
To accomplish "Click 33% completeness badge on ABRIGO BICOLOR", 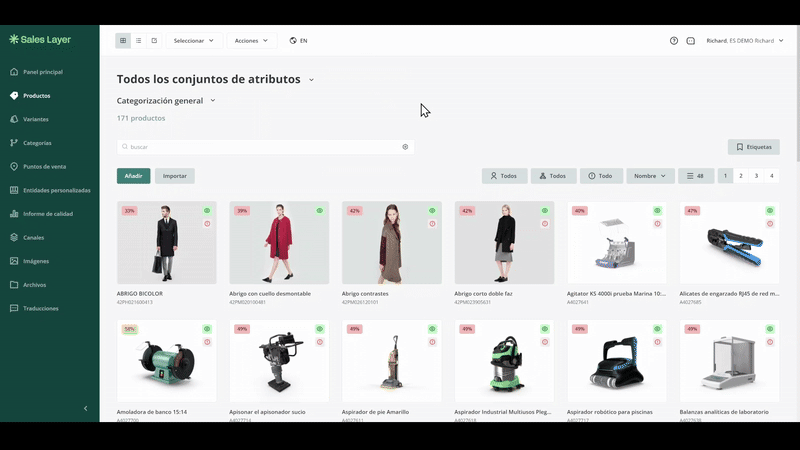I will (x=130, y=211).
